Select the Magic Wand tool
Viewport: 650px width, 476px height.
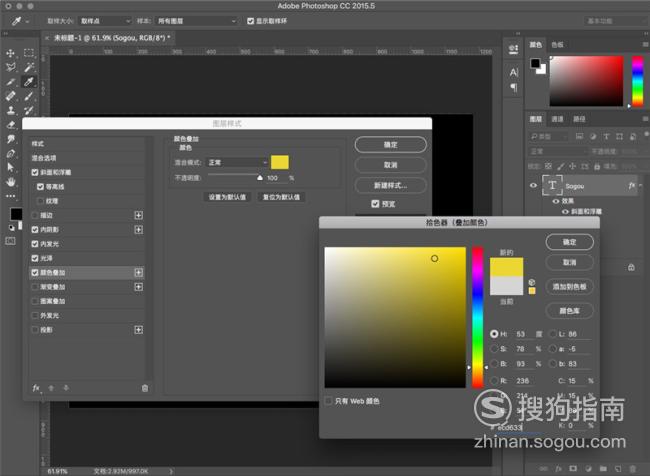29,67
